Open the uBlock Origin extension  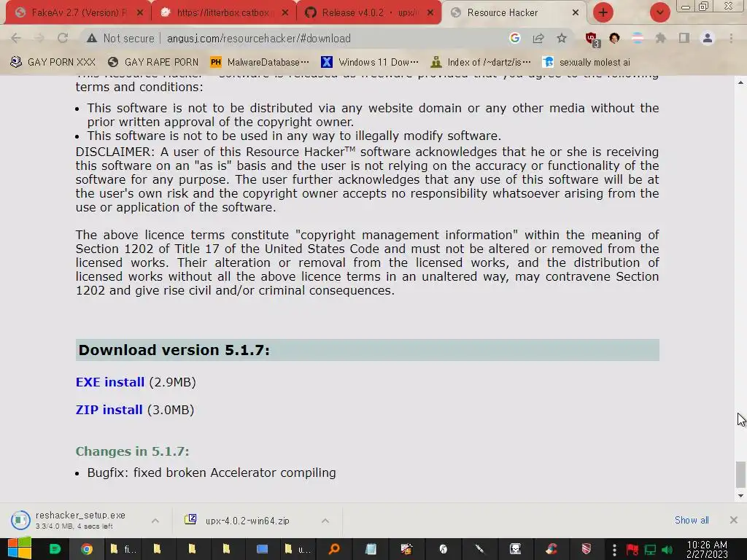592,39
